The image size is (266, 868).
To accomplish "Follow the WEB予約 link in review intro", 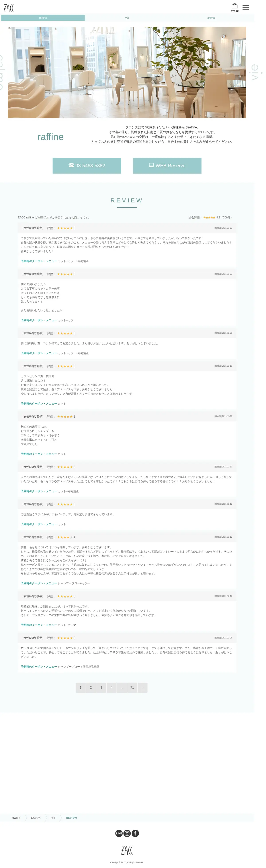I will click(x=43, y=217).
